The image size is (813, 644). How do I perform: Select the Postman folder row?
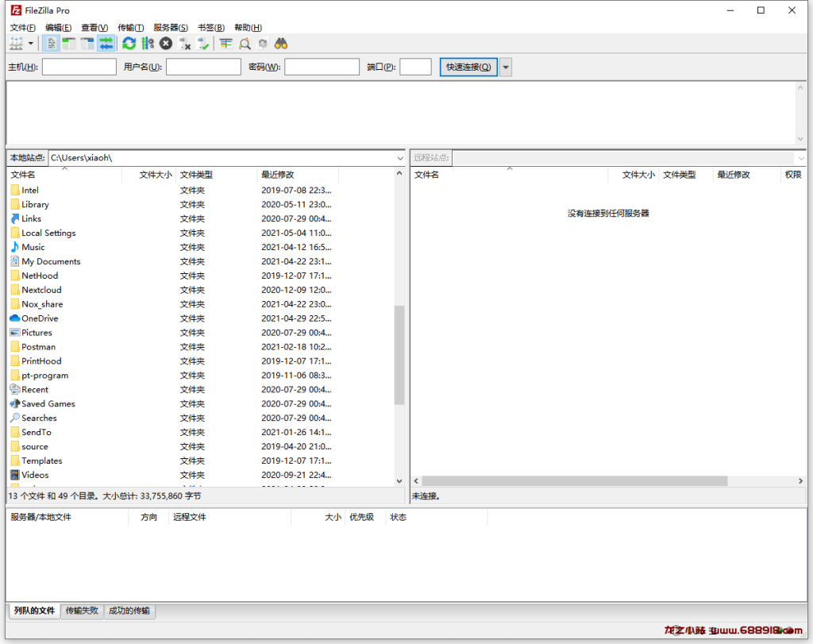[x=201, y=347]
